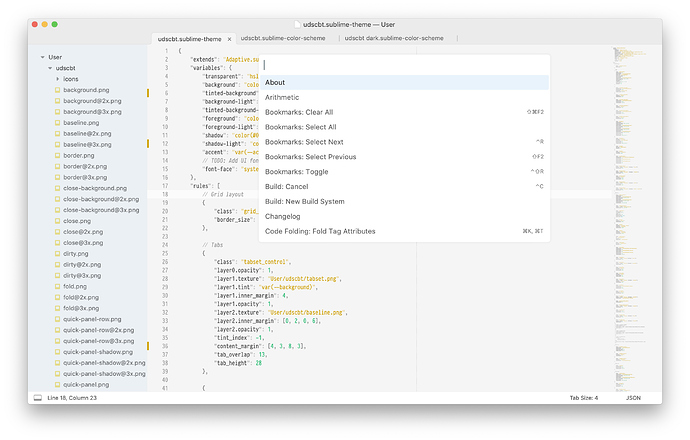Screen dimensions: 690x440
Task: Open quick-panel-shadow.png in sidebar
Action: pyautogui.click(x=98, y=352)
